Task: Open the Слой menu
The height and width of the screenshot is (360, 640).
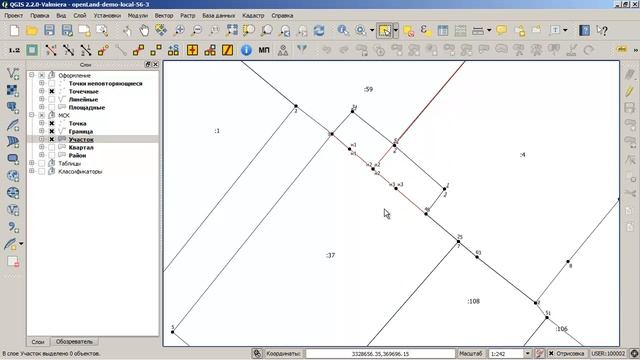Action: pyautogui.click(x=80, y=16)
